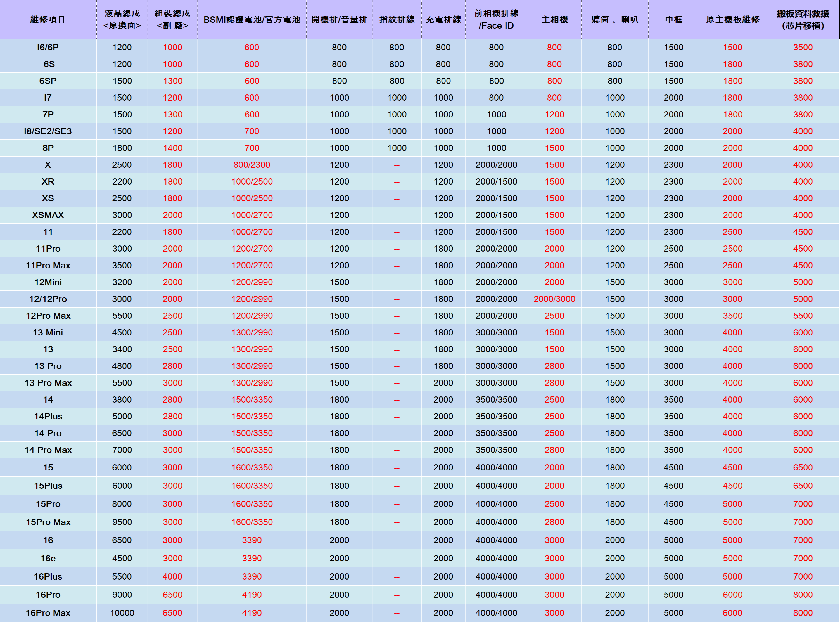Click the 原主機板維修 column header
840x622 pixels.
click(732, 20)
